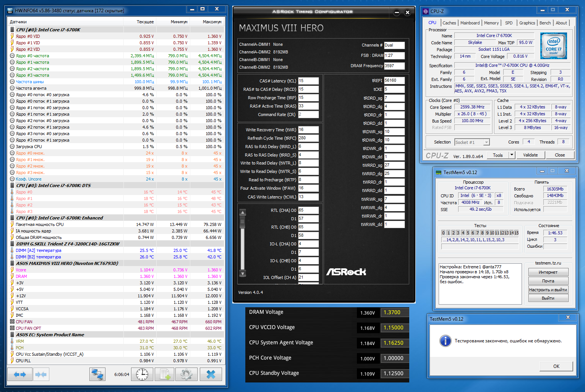The height and width of the screenshot is (392, 585).
Task: Open HWiNFO sensor settings gear icon
Action: pos(186,374)
